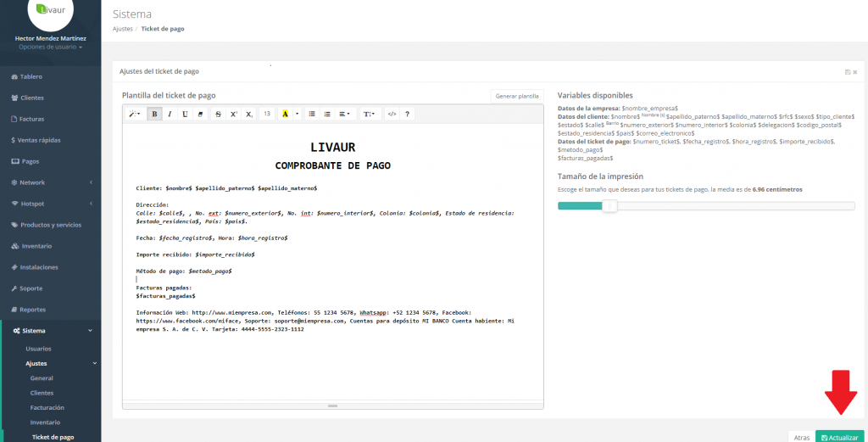Click the Generar plantilla button

point(517,96)
